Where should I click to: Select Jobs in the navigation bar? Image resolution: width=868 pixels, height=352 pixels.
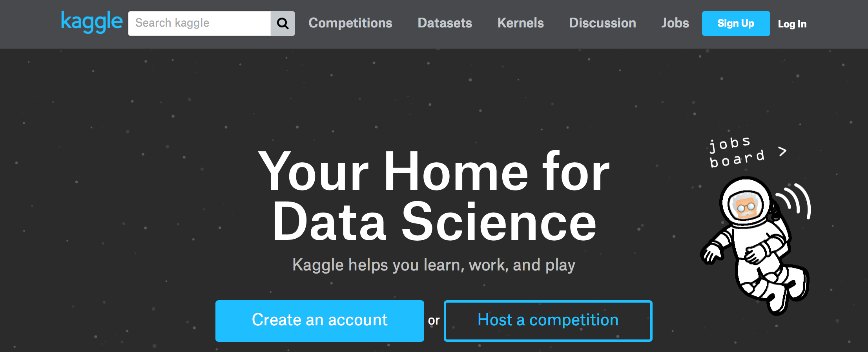tap(675, 23)
